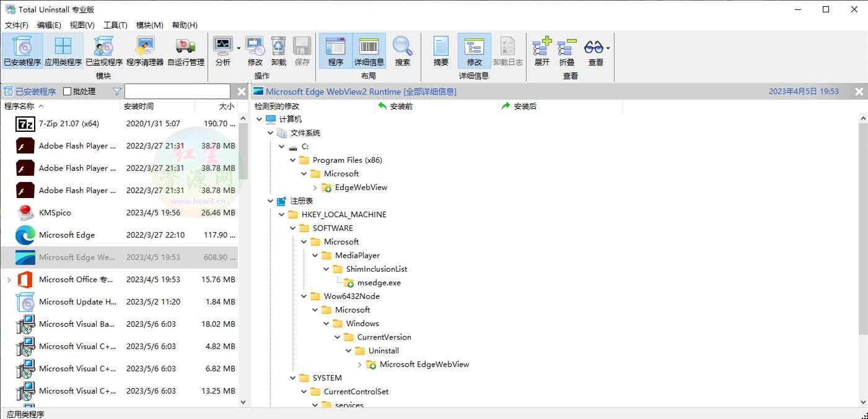The width and height of the screenshot is (868, 419).
Task: Open the 模块(M) menu
Action: click(x=149, y=25)
